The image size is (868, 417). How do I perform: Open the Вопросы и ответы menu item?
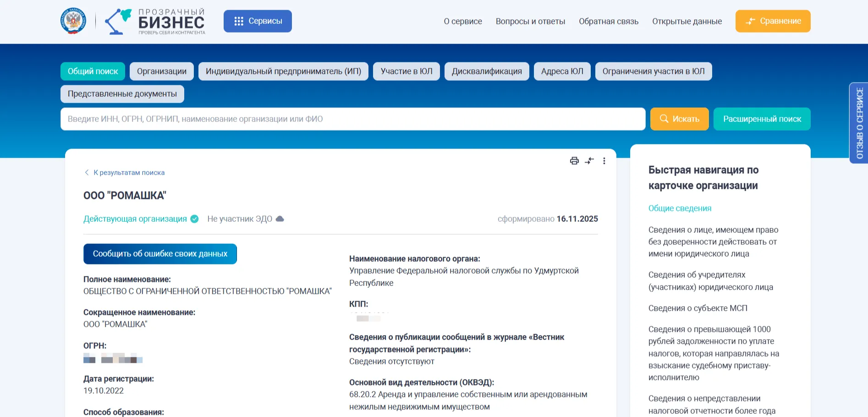530,21
